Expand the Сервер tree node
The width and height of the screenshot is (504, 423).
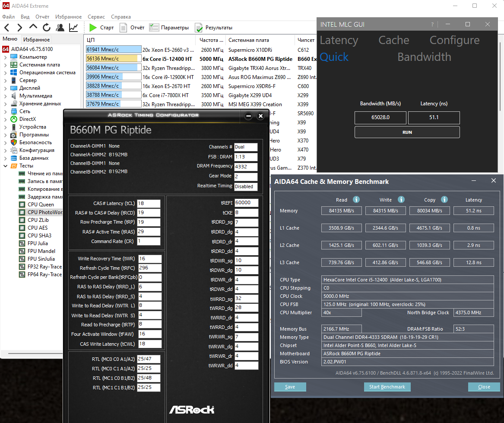pos(5,80)
